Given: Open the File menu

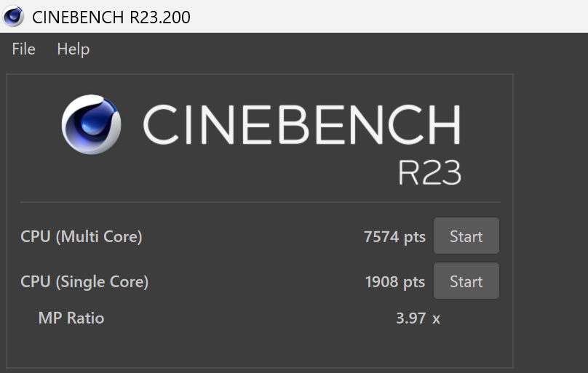Looking at the screenshot, I should click(x=23, y=49).
